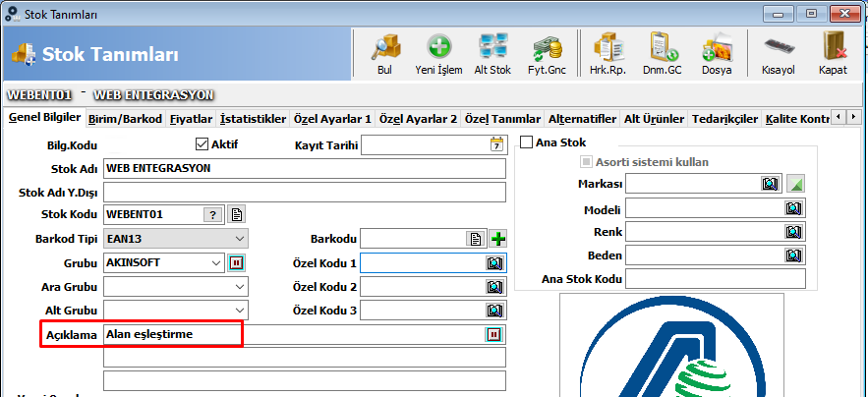Switch to the Özel Ayarlar 2 tab
The image size is (868, 397).
[x=418, y=119]
